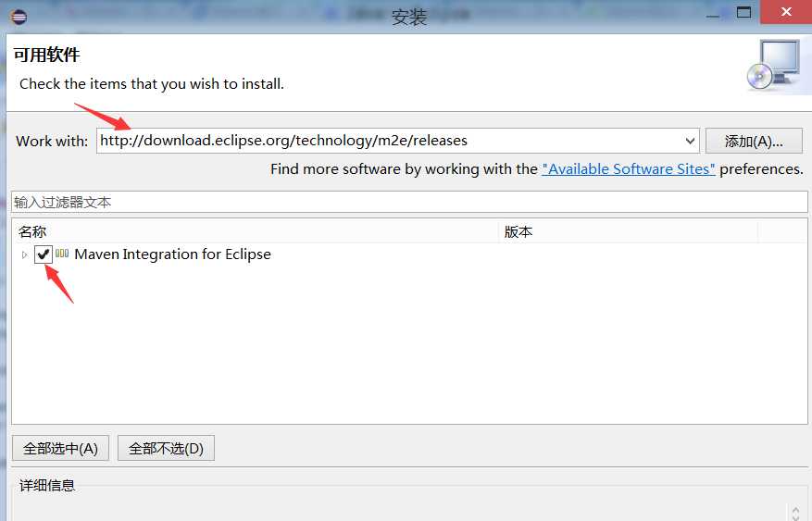812x521 pixels.
Task: Check Maven Integration for Eclipse checkbox
Action: pos(43,254)
